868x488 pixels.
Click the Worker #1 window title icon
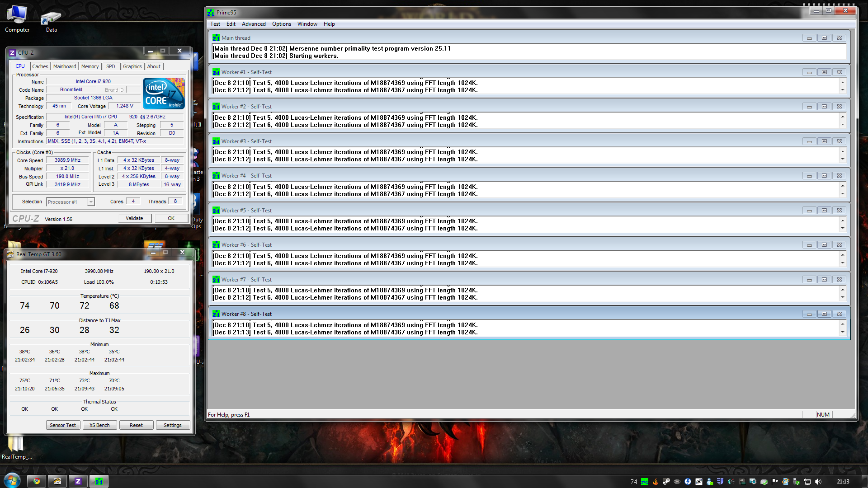pos(216,72)
